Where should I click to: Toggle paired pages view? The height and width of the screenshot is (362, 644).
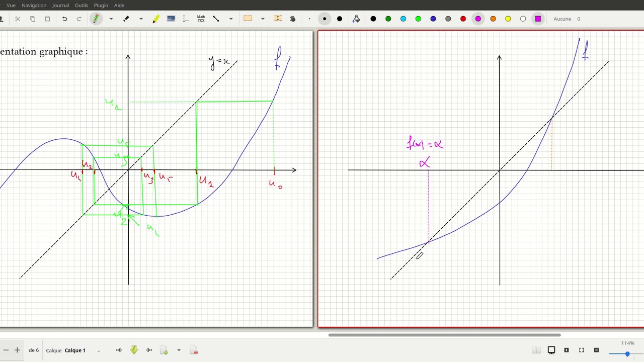tap(536, 350)
